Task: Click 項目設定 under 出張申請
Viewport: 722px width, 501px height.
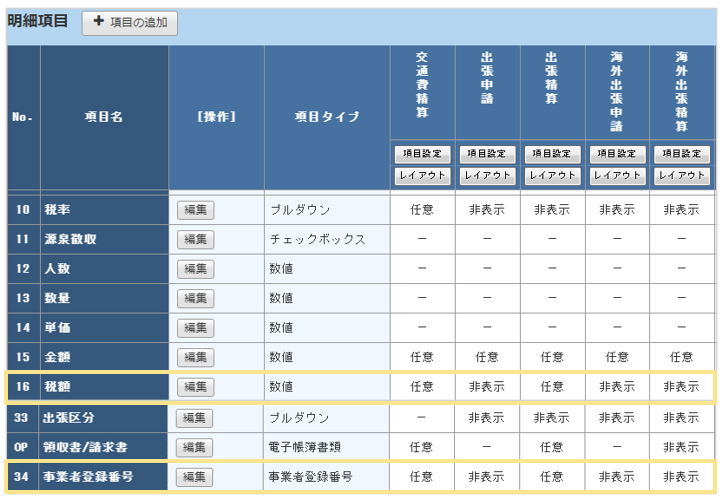Action: [x=487, y=155]
